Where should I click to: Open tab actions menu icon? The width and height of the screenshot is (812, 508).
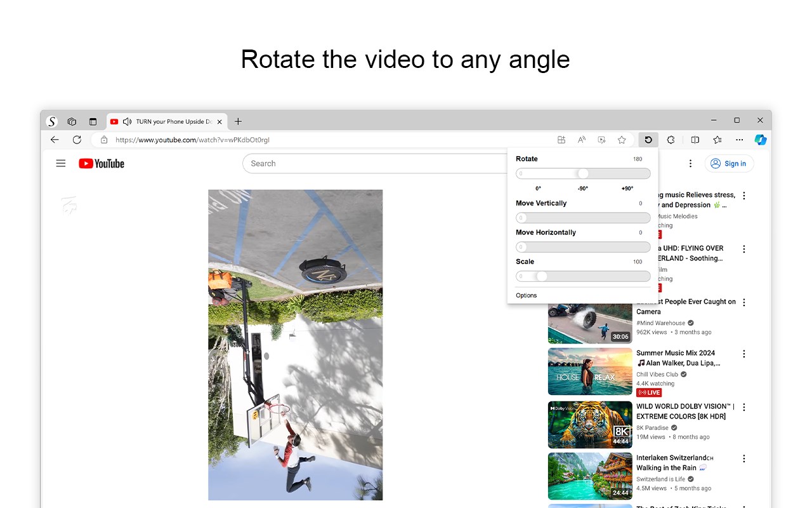point(93,121)
